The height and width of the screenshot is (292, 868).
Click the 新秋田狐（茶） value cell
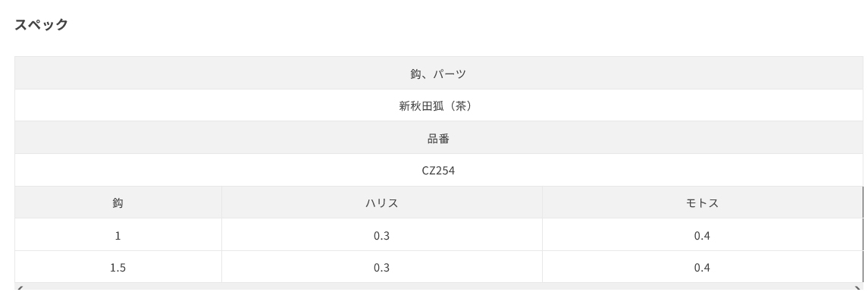[438, 105]
